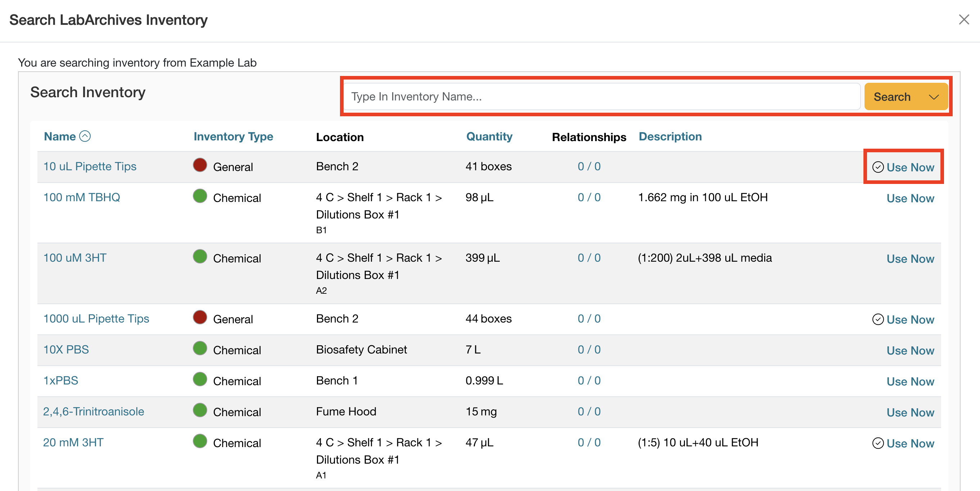This screenshot has width=980, height=491.
Task: Click the sort arrow icon next to Name
Action: (85, 136)
